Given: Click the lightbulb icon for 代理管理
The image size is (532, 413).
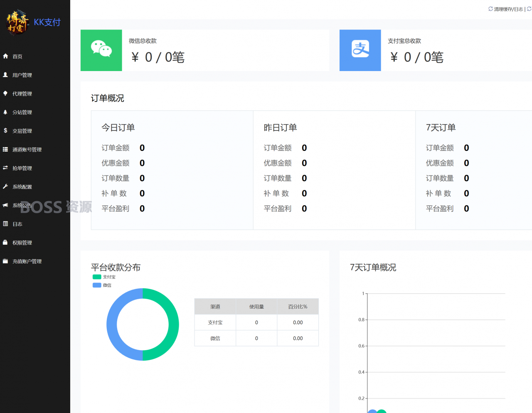Looking at the screenshot, I should [5, 93].
